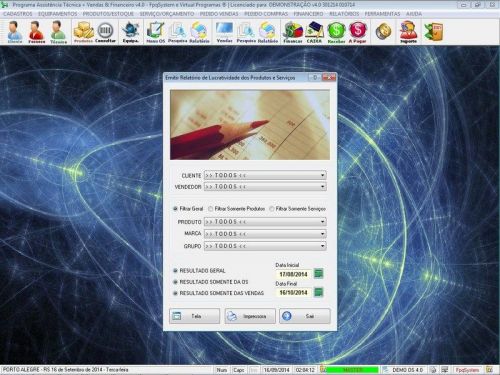Viewport: 500px width, 375px height.
Task: Open the SERVIÇO/ORÇAMENTO menu
Action: [167, 14]
